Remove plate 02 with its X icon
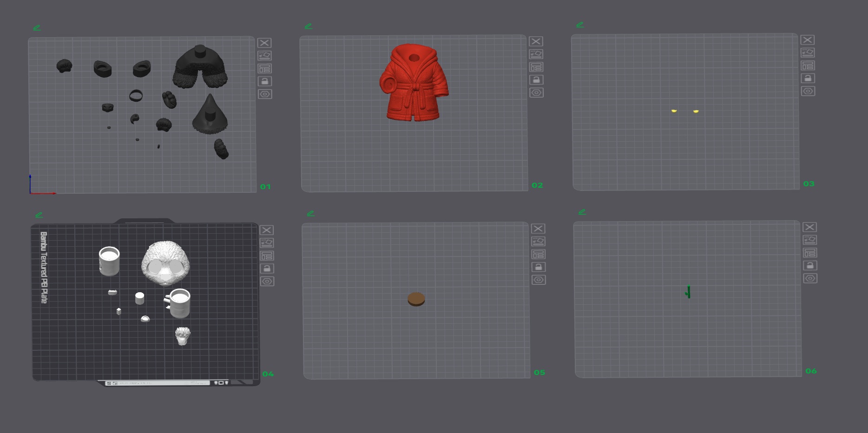The height and width of the screenshot is (433, 868). click(x=536, y=41)
